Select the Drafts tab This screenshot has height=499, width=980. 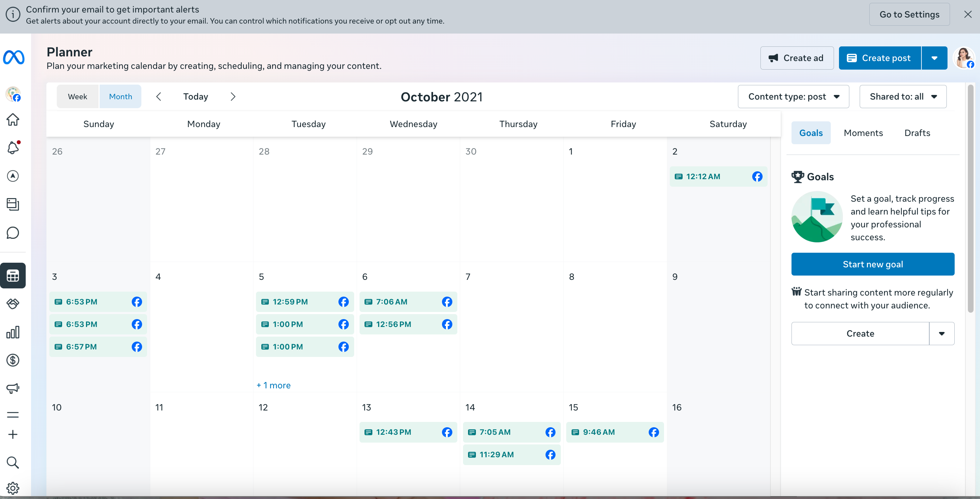click(917, 133)
